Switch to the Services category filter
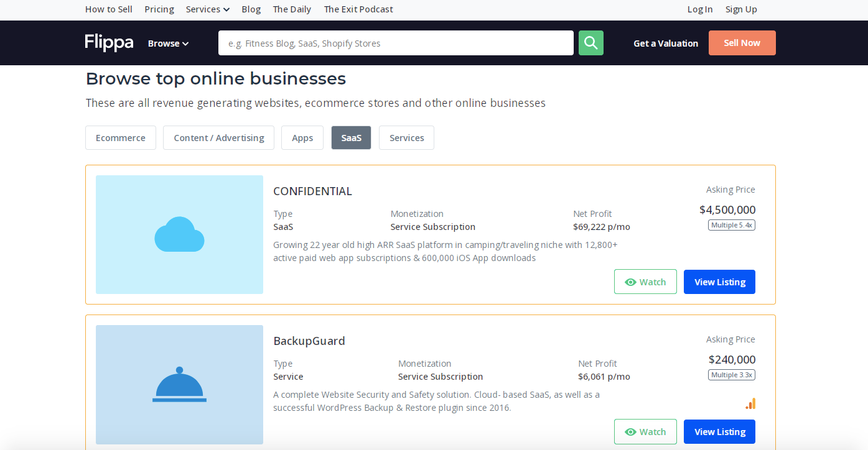Viewport: 868px width, 450px height. (x=407, y=138)
